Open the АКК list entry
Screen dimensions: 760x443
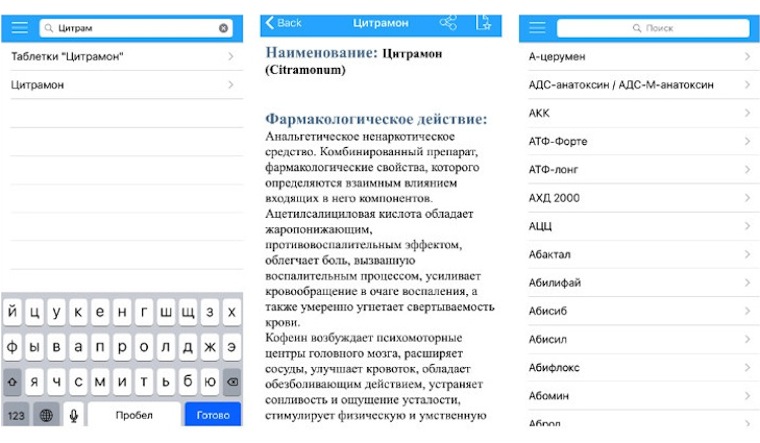639,113
